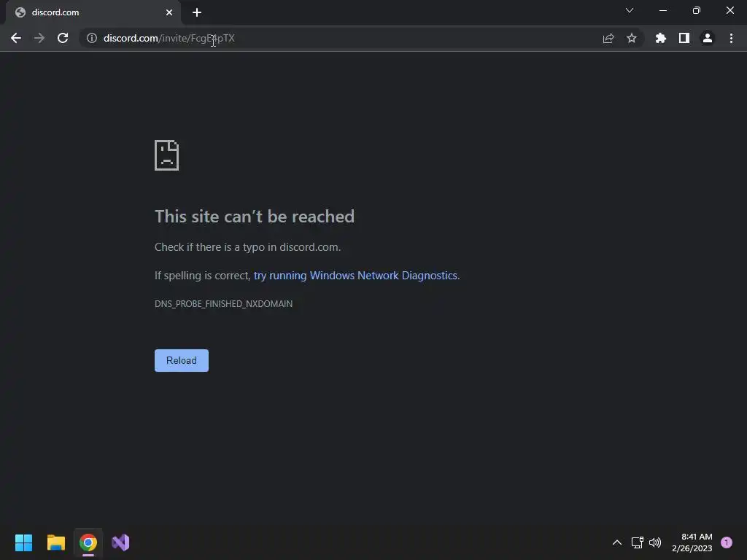747x560 pixels.
Task: Click 'Check if there is a typo' text
Action: [247, 247]
